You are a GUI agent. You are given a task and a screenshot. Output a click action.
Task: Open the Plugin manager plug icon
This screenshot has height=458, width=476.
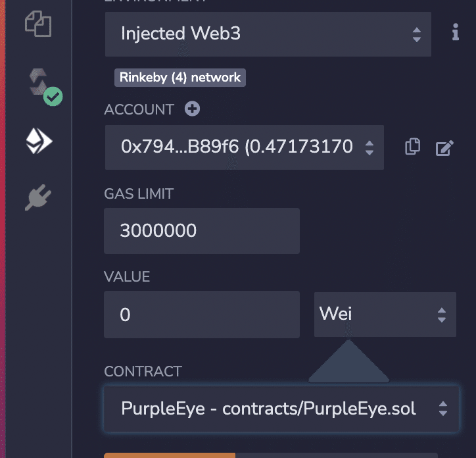pos(38,197)
